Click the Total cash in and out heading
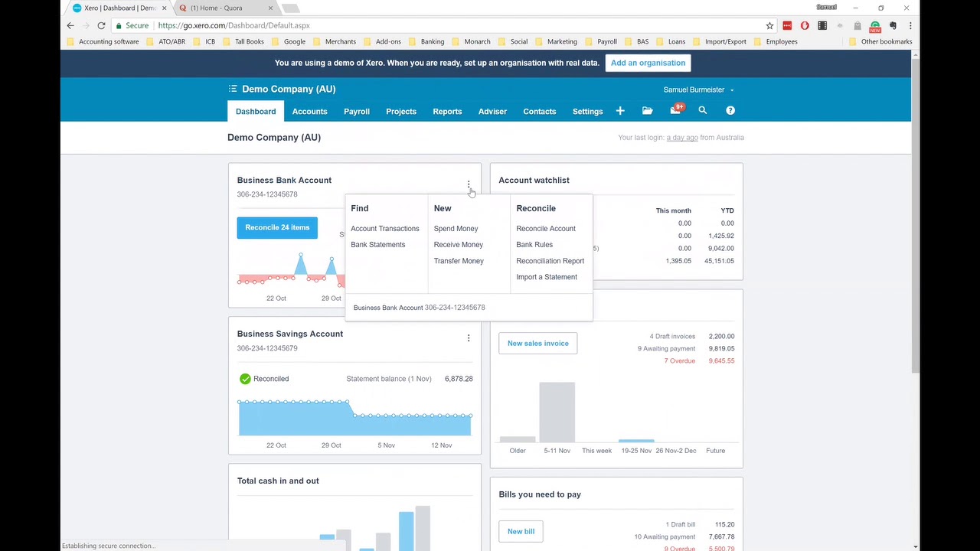Screen dimensions: 980x551 [278, 481]
